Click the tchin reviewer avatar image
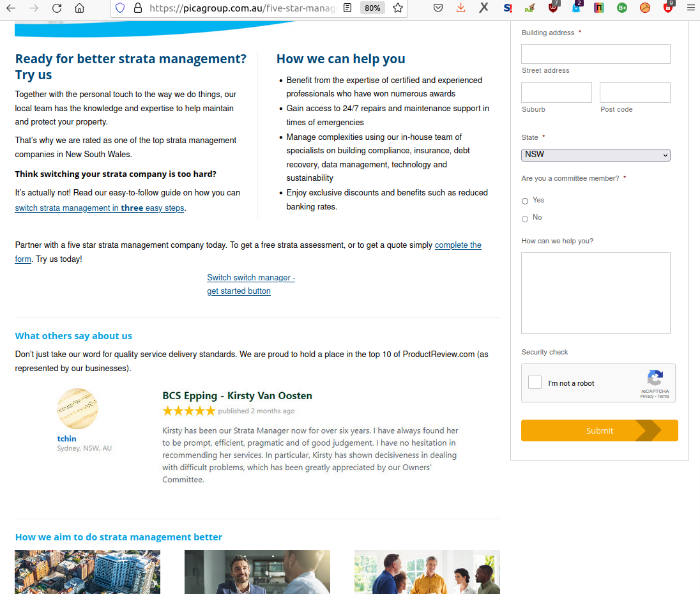This screenshot has width=700, height=594. pyautogui.click(x=77, y=409)
